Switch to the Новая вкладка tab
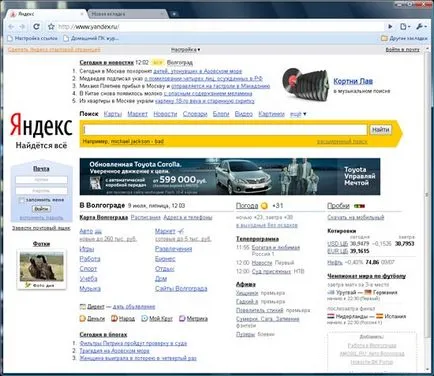Screen dimensions: 434x376 (x=127, y=14)
